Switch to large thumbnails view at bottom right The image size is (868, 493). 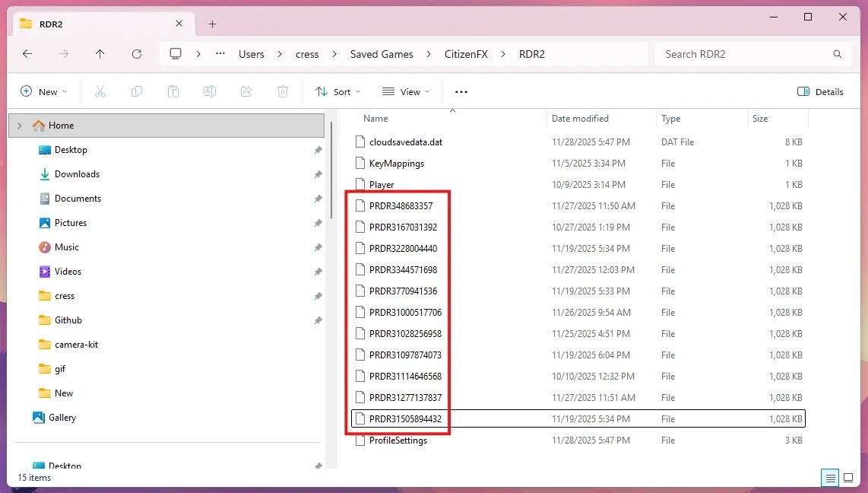point(847,478)
